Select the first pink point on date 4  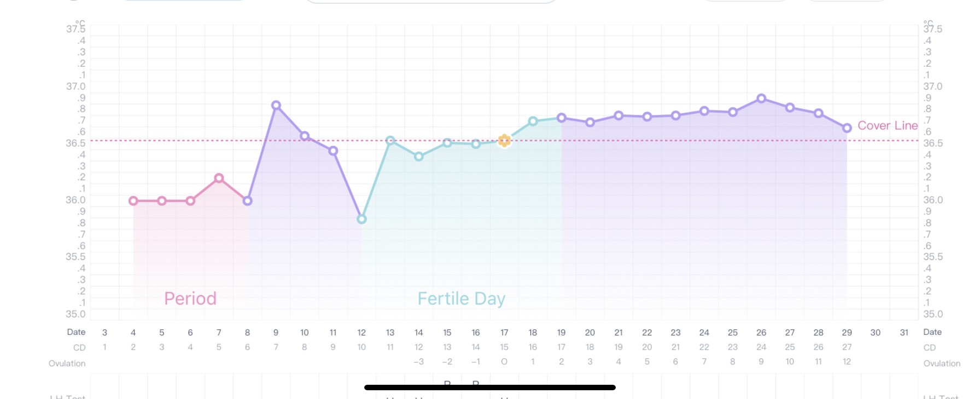pos(133,201)
